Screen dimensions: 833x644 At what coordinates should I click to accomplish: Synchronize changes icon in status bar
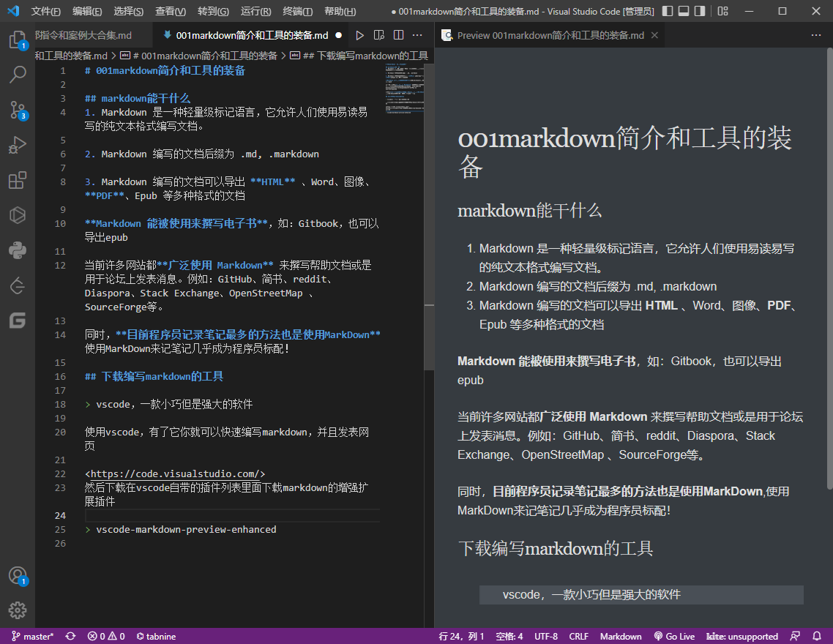click(70, 636)
